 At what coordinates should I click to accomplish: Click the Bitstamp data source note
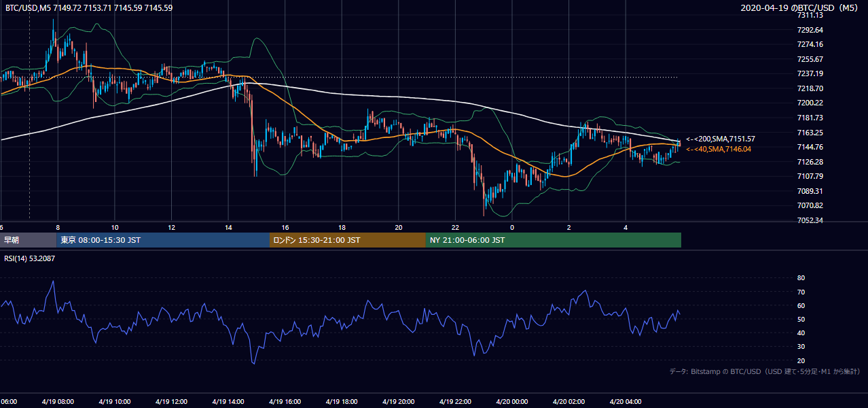765,371
